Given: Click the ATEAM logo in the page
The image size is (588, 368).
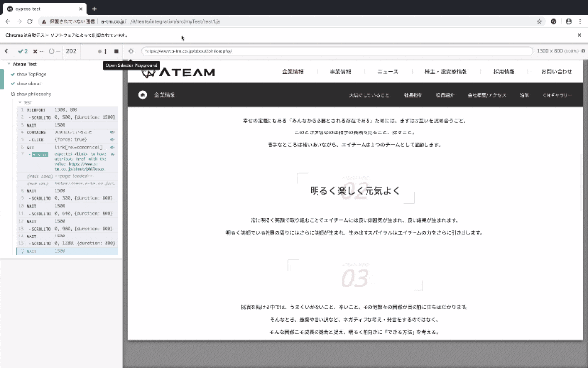Looking at the screenshot, I should coord(177,72).
